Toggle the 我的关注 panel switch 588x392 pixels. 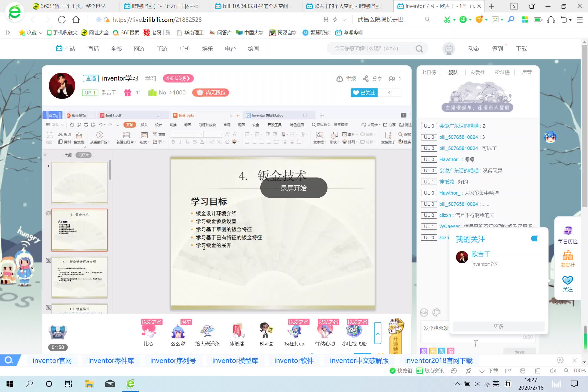coord(534,239)
